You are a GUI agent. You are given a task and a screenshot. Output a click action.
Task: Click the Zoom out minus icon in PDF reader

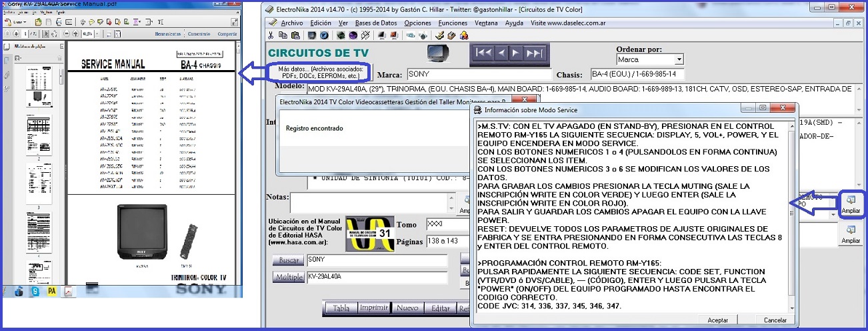pyautogui.click(x=66, y=34)
